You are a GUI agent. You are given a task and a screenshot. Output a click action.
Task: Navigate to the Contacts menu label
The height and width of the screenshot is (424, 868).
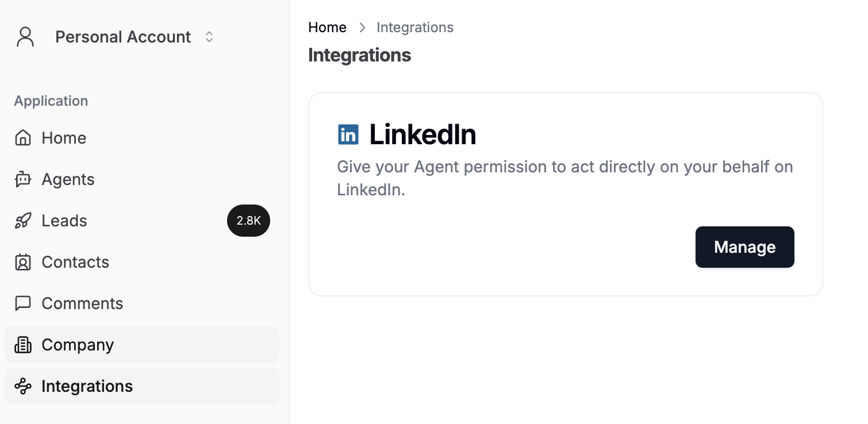point(75,262)
